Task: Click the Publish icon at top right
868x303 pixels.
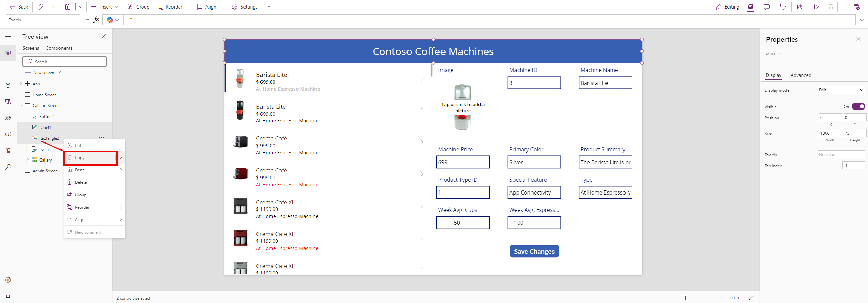Action: [857, 7]
